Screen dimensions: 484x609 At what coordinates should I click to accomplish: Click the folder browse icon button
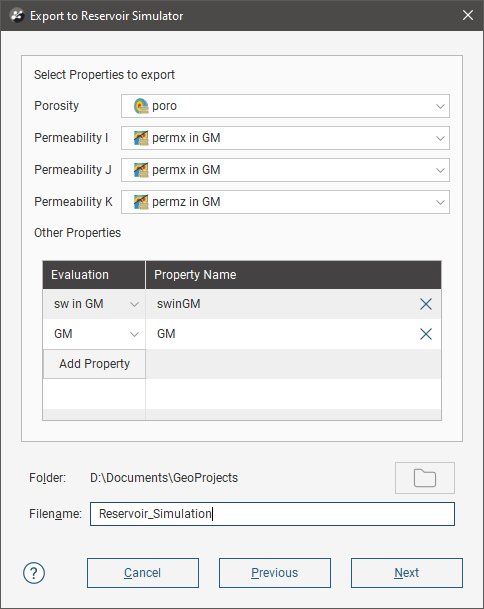point(425,478)
